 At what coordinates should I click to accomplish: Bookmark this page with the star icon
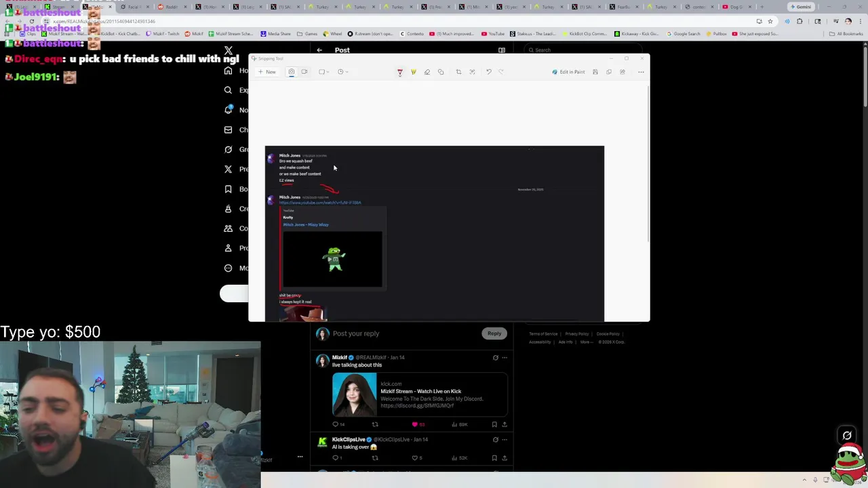pyautogui.click(x=770, y=21)
